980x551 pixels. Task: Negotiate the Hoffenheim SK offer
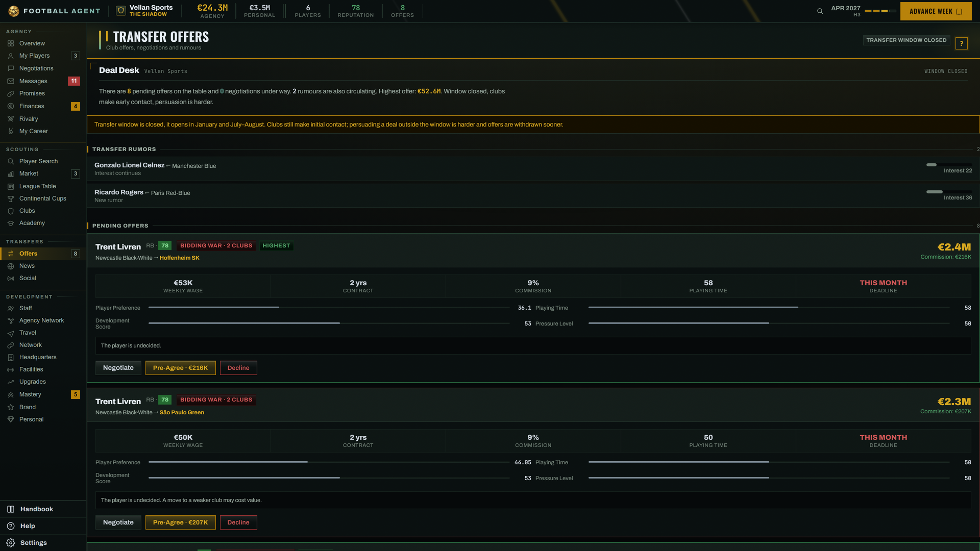tap(118, 368)
